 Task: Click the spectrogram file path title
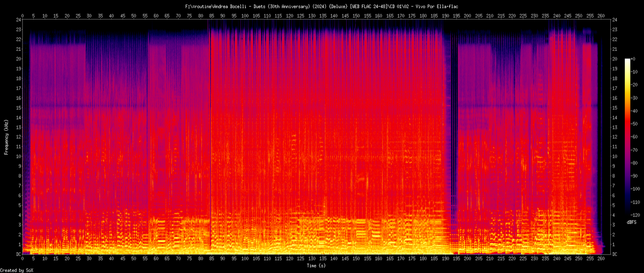pyautogui.click(x=321, y=6)
